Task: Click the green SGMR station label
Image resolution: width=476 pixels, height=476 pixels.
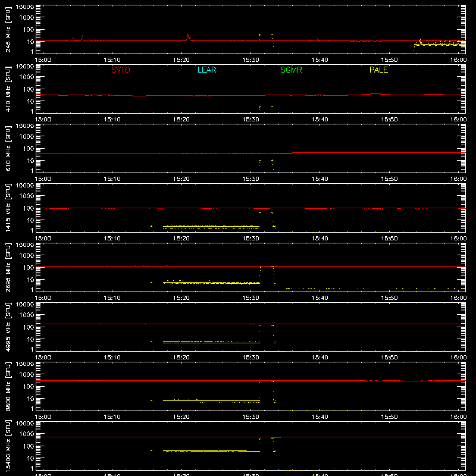Action: pos(291,70)
